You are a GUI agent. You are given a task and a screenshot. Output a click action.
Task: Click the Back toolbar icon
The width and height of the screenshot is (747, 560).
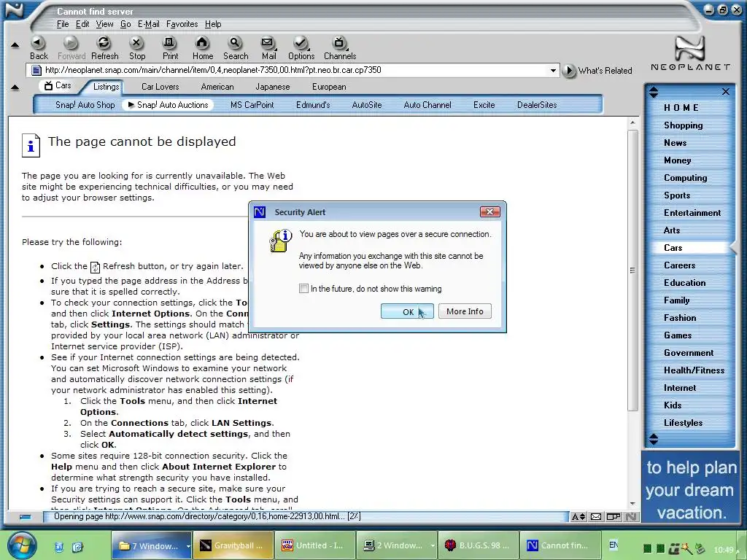tap(38, 44)
